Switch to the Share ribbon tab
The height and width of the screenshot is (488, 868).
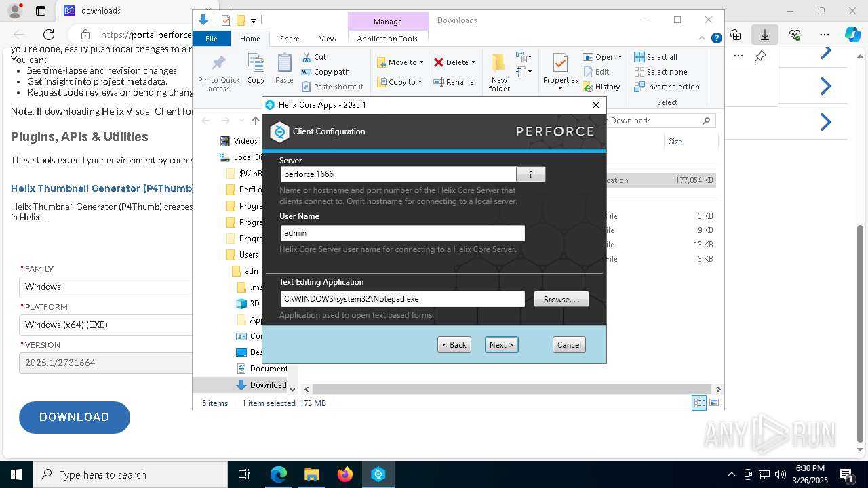coord(290,39)
